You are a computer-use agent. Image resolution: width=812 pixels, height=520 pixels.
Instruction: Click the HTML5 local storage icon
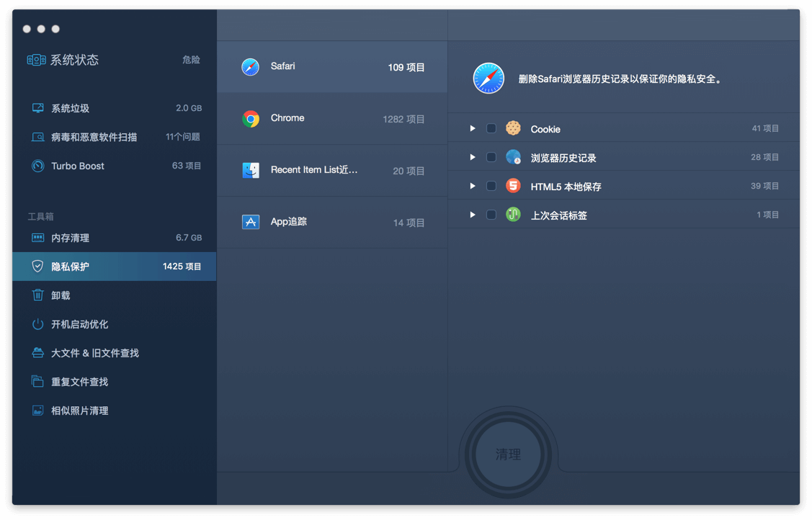pyautogui.click(x=513, y=186)
